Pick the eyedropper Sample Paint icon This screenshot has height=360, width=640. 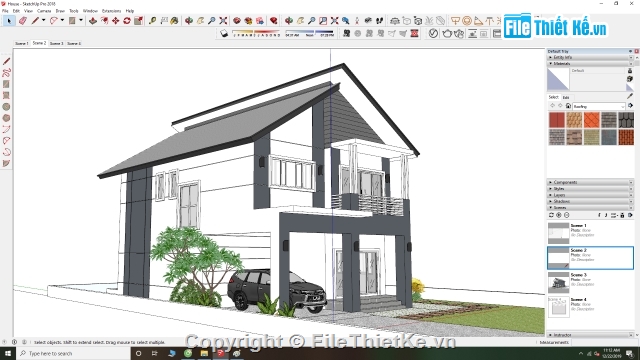(x=630, y=96)
